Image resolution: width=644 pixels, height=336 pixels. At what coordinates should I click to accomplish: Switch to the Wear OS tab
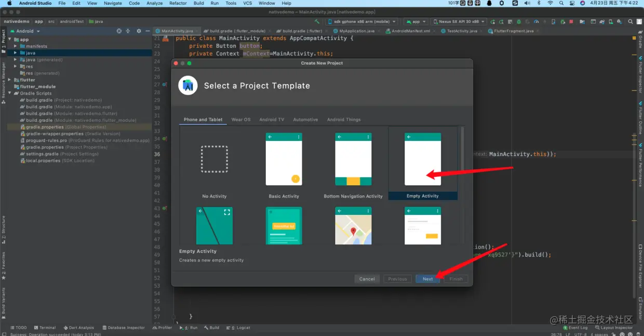(241, 120)
